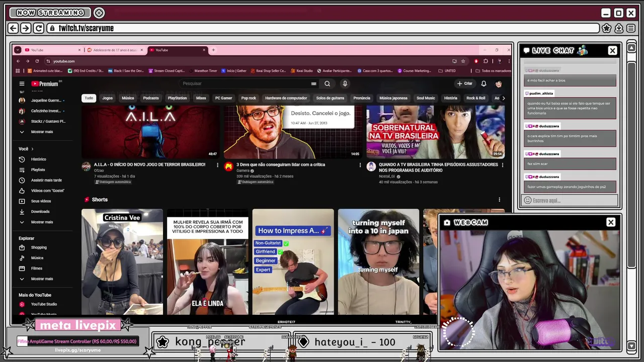Open the Gamera channel link
This screenshot has width=644, height=362.
coord(244,170)
